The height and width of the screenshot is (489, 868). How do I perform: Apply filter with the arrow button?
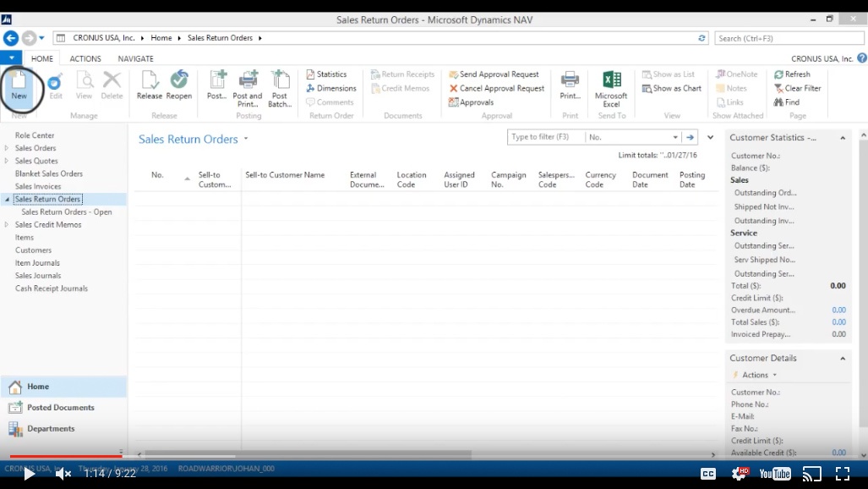[690, 137]
